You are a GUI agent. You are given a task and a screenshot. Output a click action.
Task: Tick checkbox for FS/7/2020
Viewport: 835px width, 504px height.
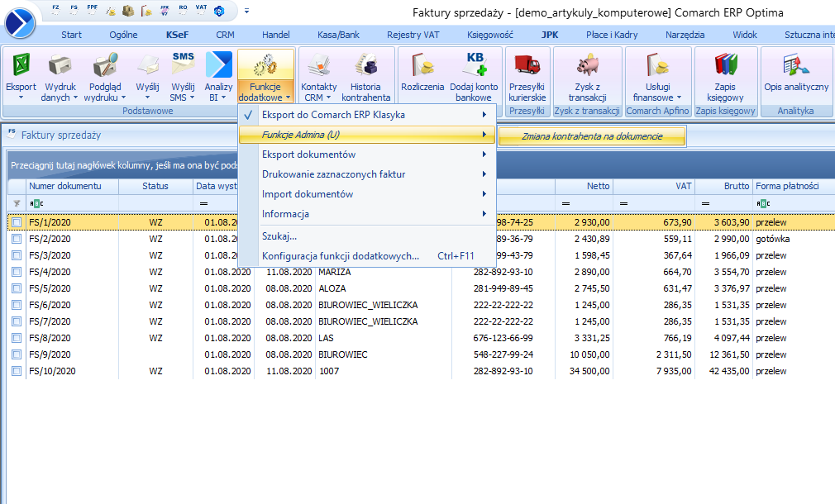click(x=17, y=321)
